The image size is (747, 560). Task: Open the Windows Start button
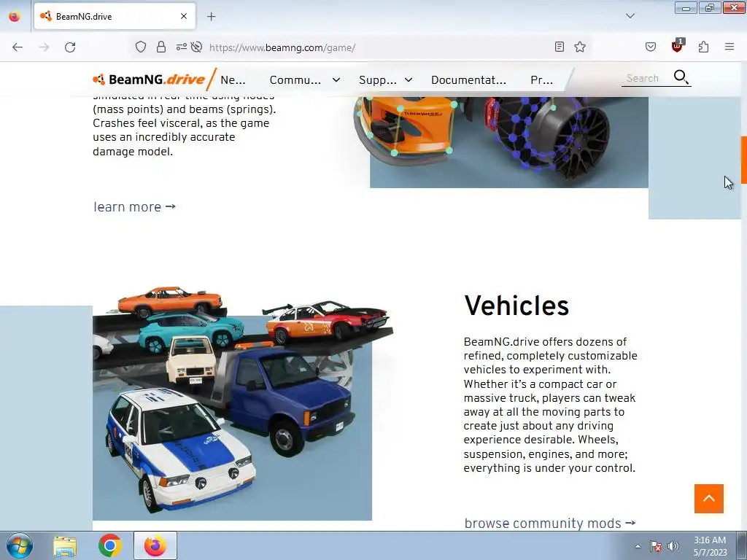[x=20, y=545]
